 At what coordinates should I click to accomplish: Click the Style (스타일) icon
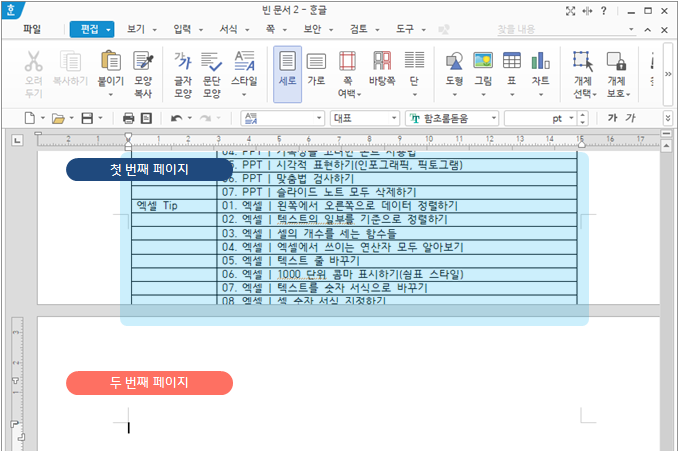244,61
